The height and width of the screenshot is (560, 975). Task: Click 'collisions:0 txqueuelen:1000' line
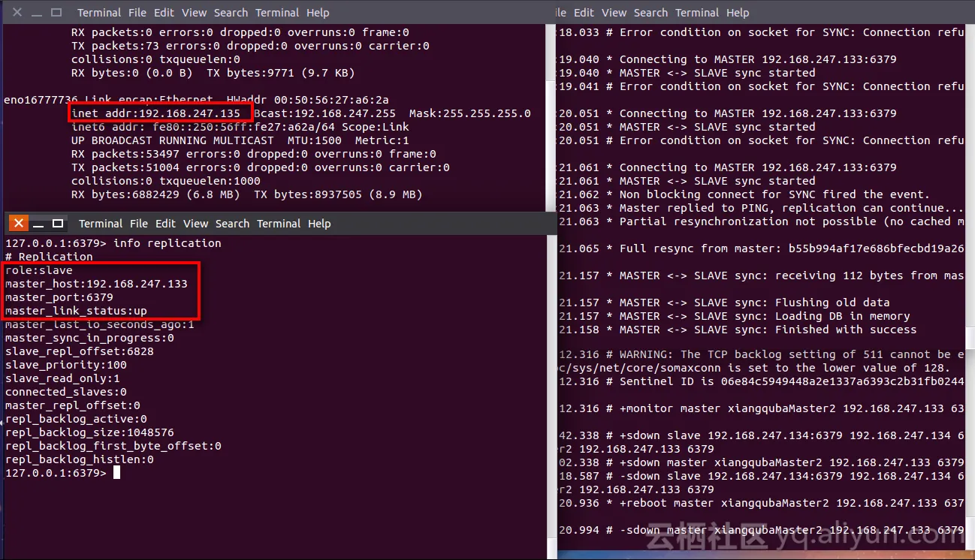(166, 181)
